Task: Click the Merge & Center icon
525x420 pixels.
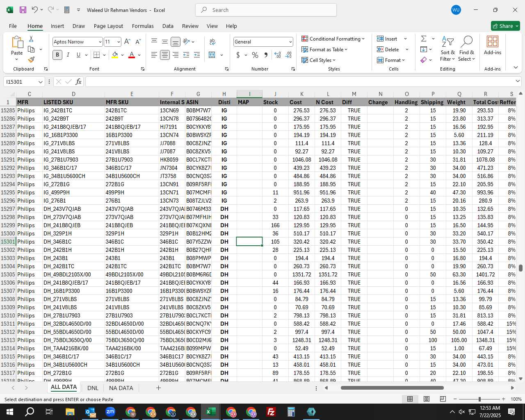Action: (212, 55)
